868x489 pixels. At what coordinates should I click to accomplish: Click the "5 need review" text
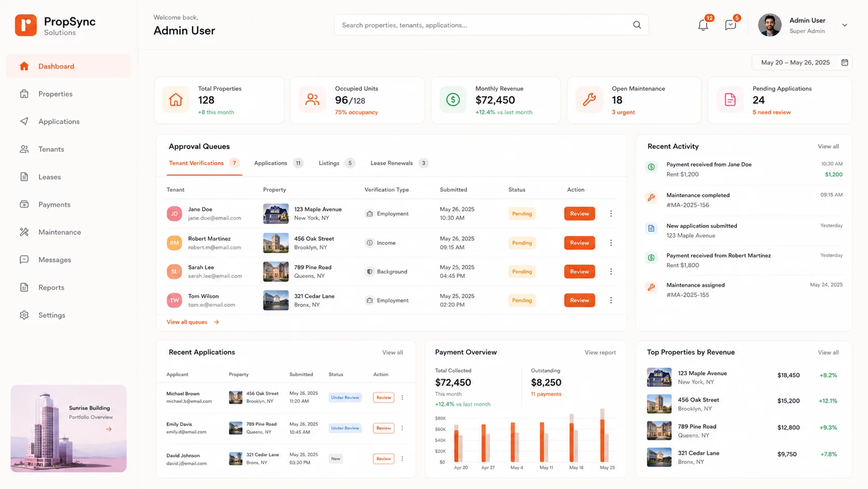point(771,112)
